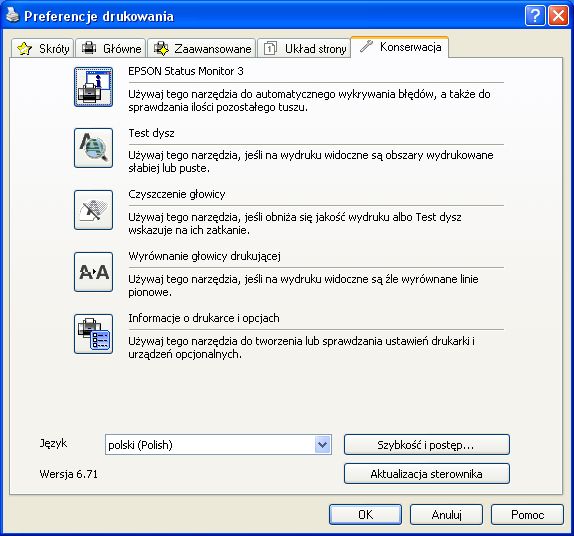Select the polski (Polish) combo box

point(218,445)
